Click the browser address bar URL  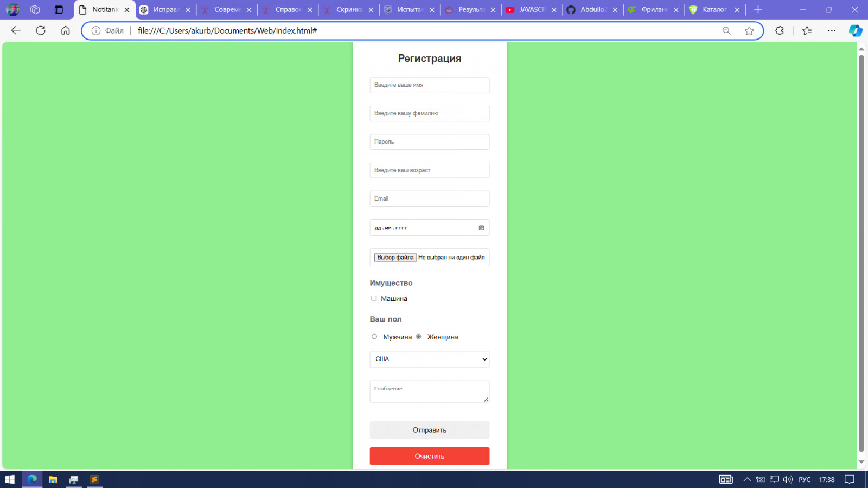point(227,31)
